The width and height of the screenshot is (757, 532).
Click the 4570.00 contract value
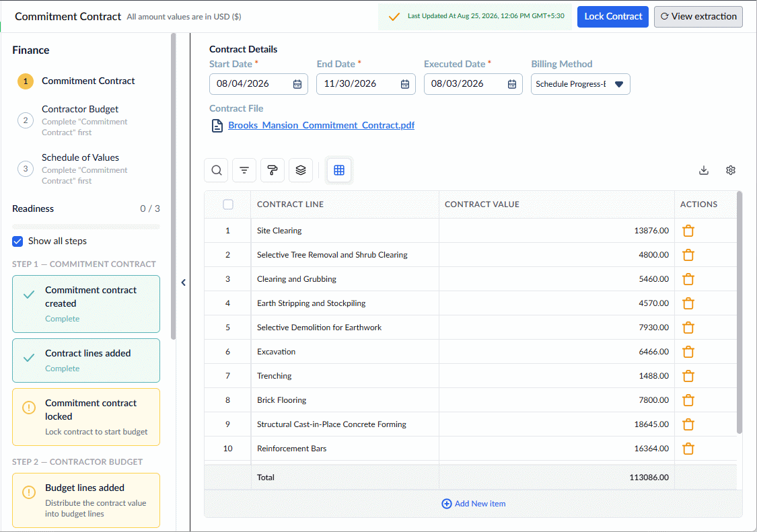653,303
